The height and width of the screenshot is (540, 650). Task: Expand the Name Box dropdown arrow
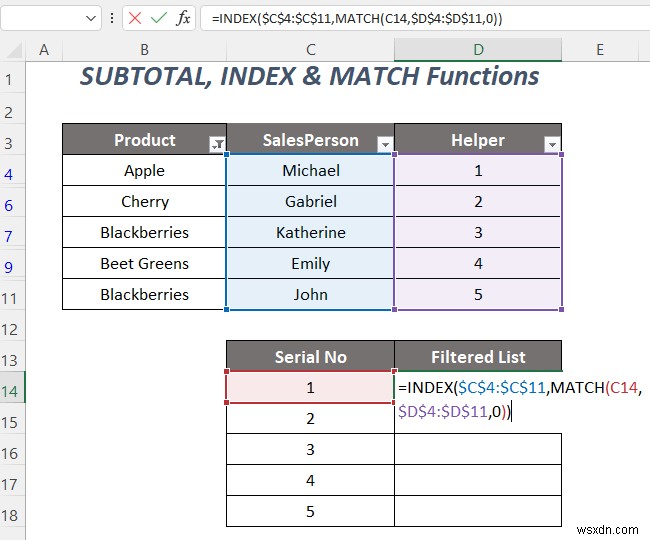[x=90, y=18]
